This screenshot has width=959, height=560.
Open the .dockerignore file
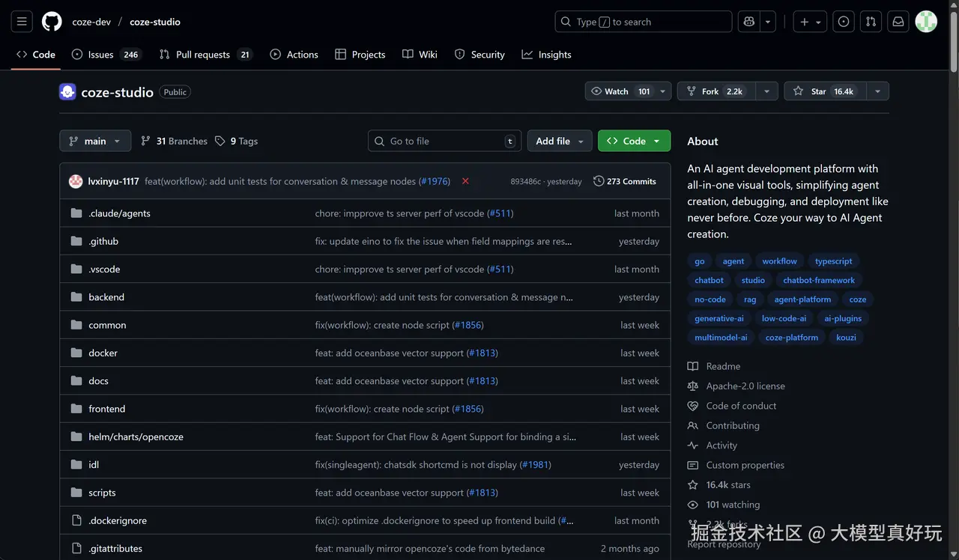click(x=118, y=520)
